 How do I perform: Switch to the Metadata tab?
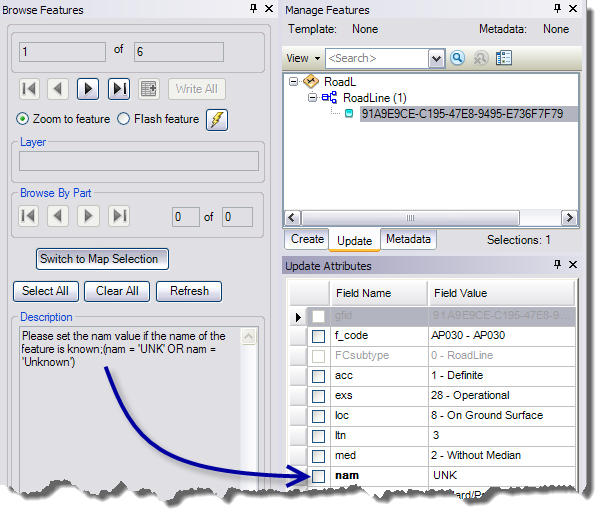[x=408, y=240]
